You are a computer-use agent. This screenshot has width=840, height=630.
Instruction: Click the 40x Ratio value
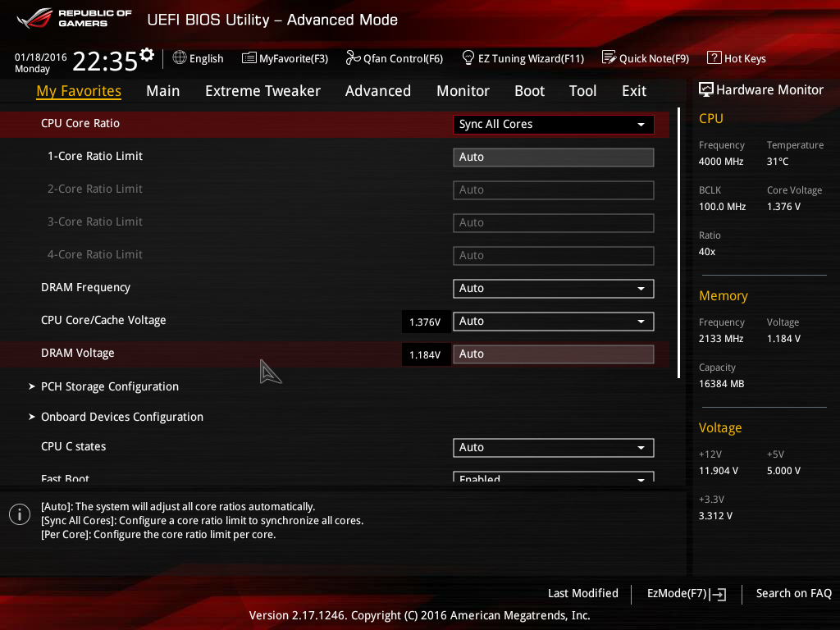coord(707,251)
